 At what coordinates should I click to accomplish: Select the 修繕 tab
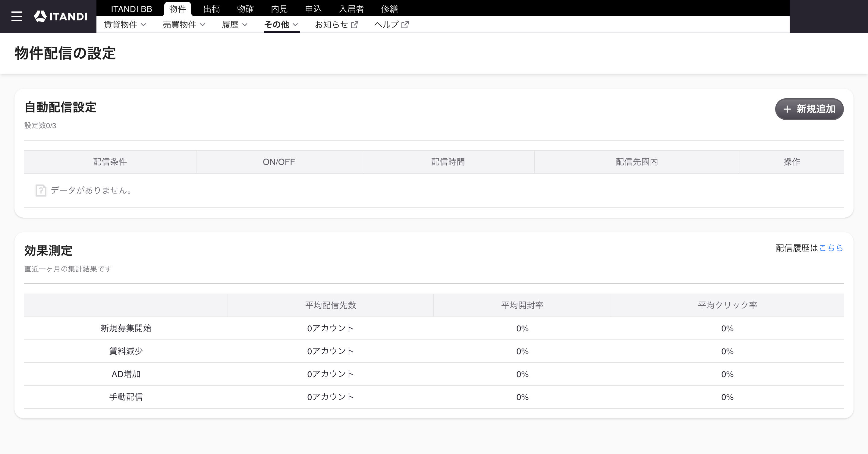point(389,9)
